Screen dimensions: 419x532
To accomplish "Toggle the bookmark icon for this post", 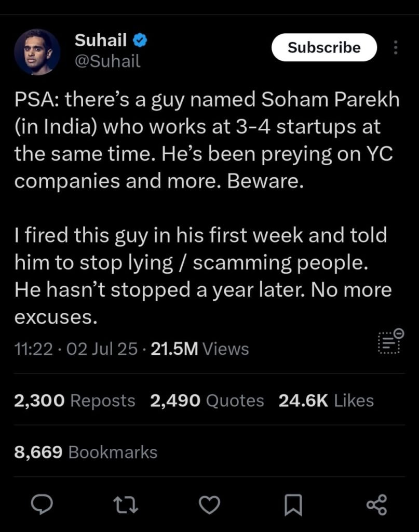I will [293, 504].
